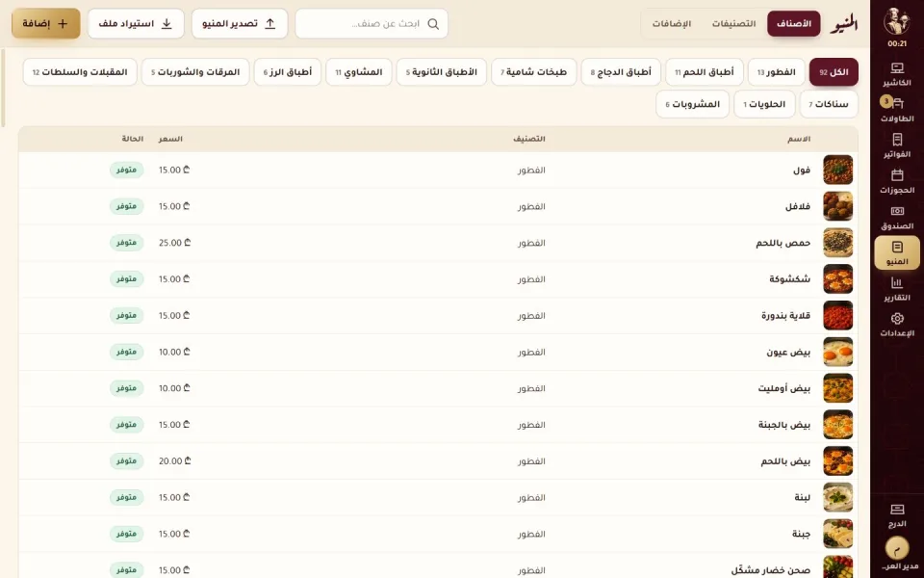The image size is (924, 578).
Task: Open the مدير user profile avatar
Action: click(897, 549)
